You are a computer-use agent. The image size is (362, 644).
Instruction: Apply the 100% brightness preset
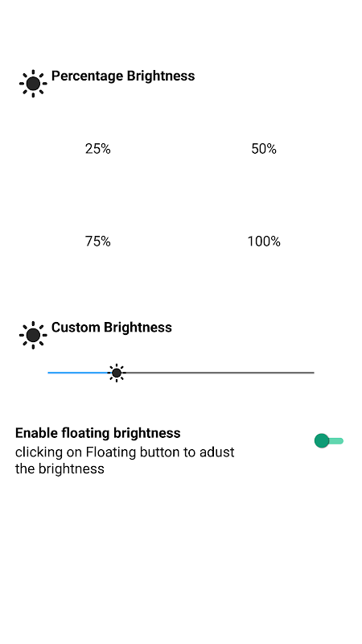point(264,241)
